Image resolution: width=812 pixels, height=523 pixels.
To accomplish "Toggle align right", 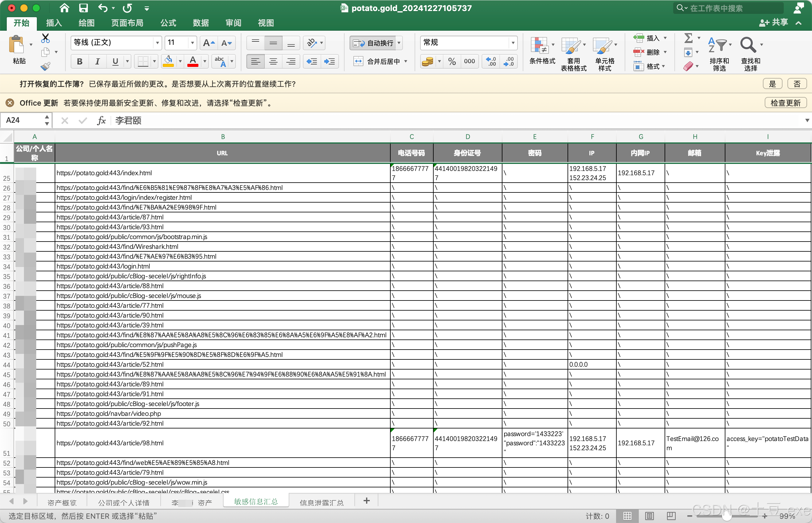I will (291, 61).
